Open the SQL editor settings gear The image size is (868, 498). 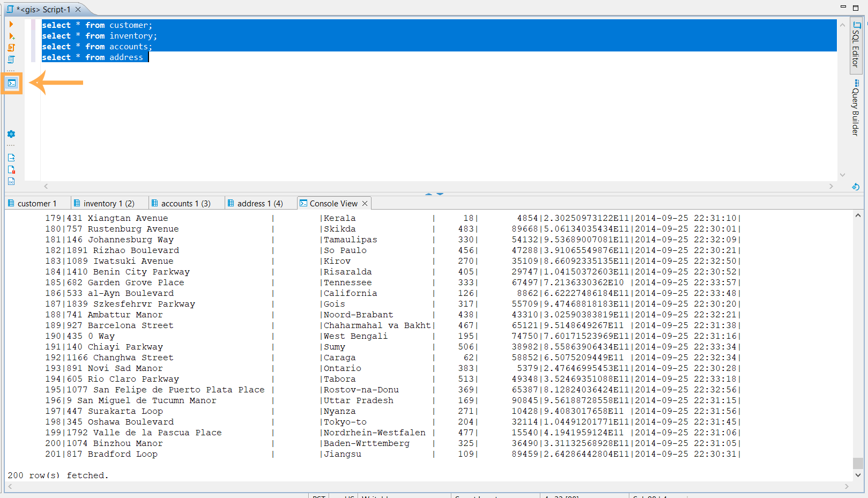point(11,134)
